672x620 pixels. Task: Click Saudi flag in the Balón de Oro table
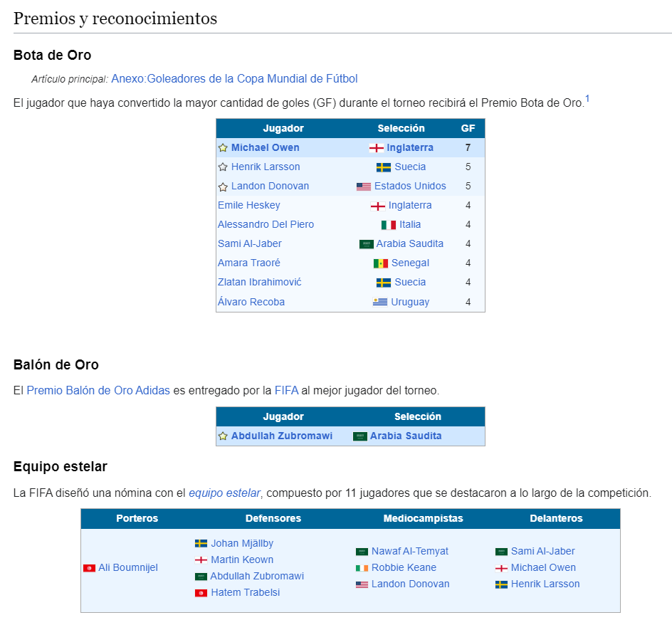click(x=360, y=436)
